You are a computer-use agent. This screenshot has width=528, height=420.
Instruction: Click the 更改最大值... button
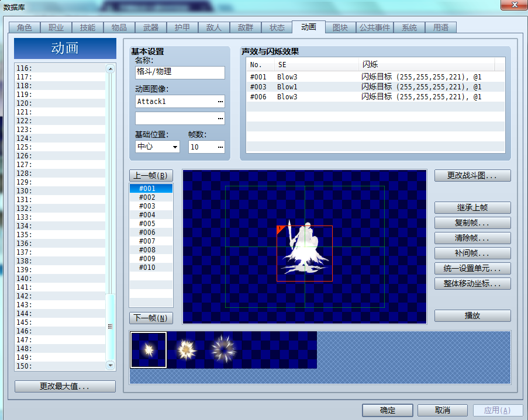tap(65, 386)
